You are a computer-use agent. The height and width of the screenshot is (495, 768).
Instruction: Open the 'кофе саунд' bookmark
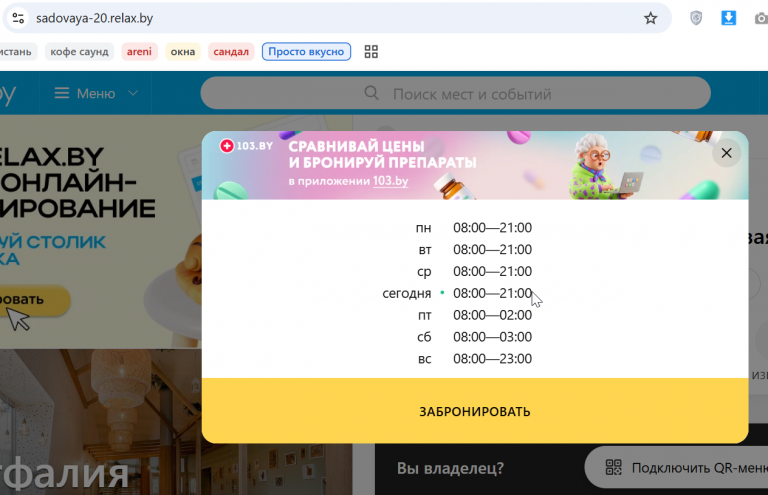(x=79, y=51)
